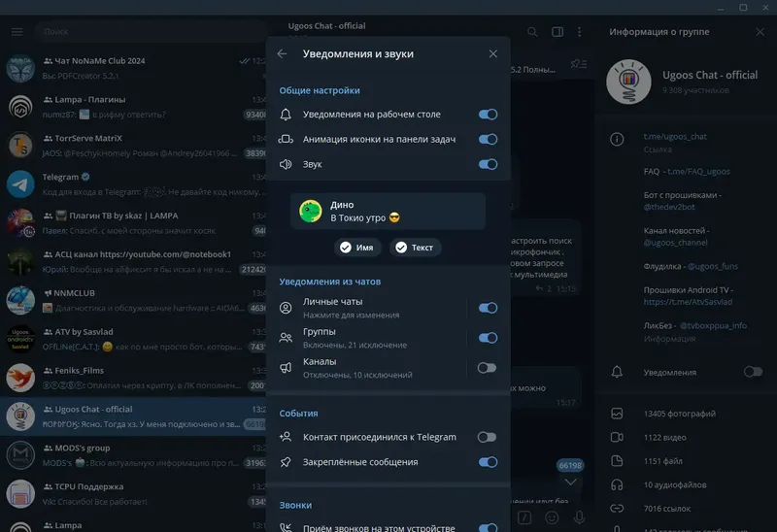Open the three-dot chat options menu
The height and width of the screenshot is (532, 777).
(579, 32)
